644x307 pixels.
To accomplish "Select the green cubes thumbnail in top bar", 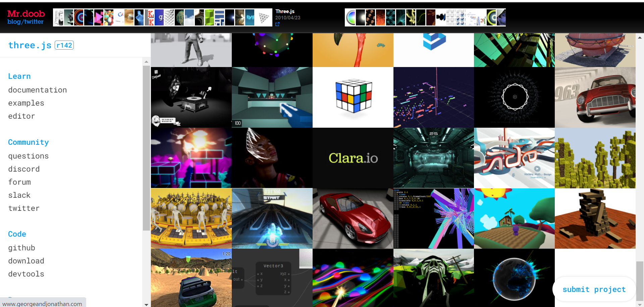I will point(209,17).
